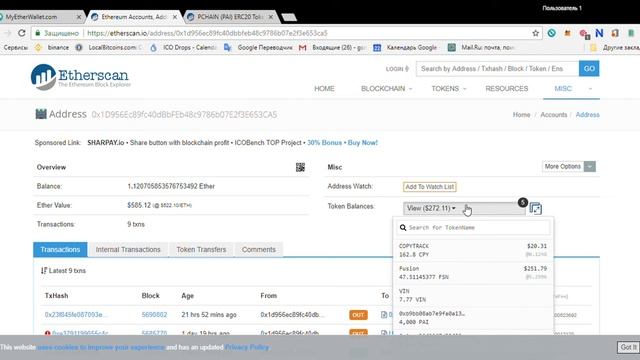This screenshot has width=640, height=360.
Task: Select the COPYTRACK 162.8 CPY token
Action: pyautogui.click(x=473, y=250)
